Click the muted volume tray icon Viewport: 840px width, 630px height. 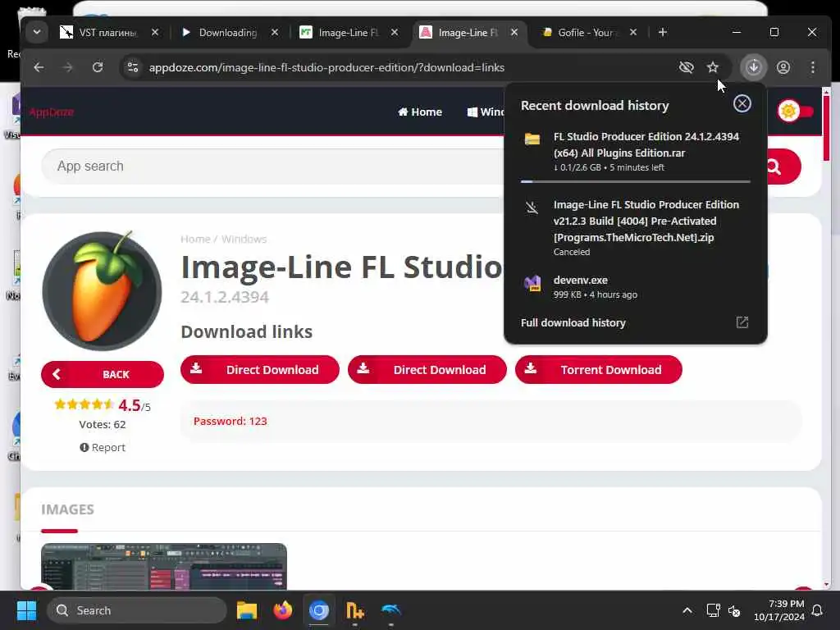734,610
